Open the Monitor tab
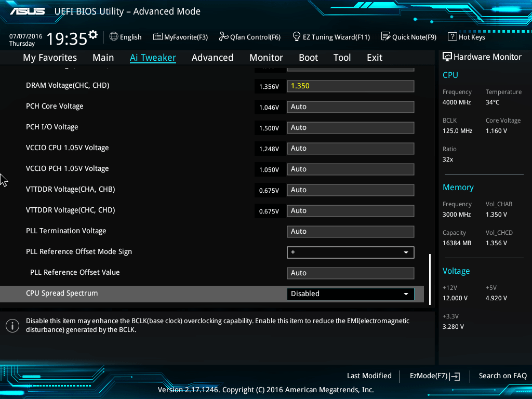The height and width of the screenshot is (399, 532). tap(267, 58)
